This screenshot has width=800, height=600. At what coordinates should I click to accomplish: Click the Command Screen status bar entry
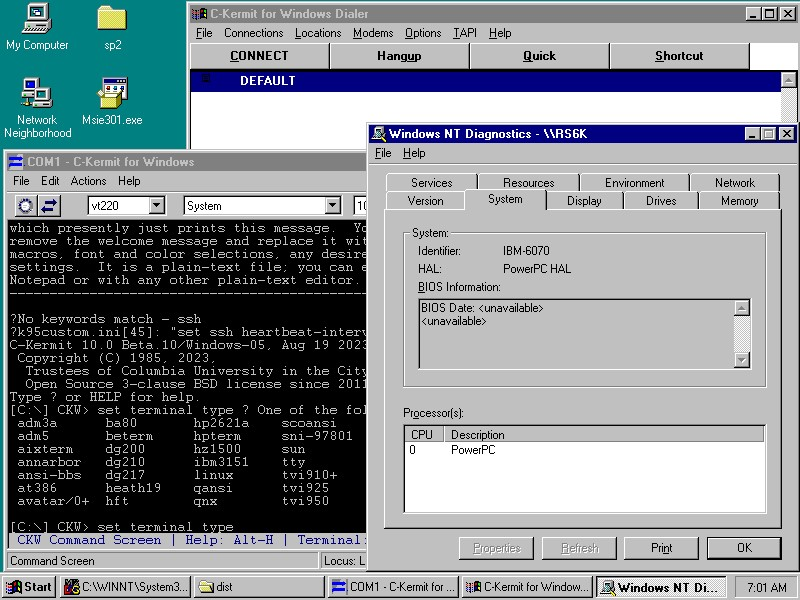[162, 561]
